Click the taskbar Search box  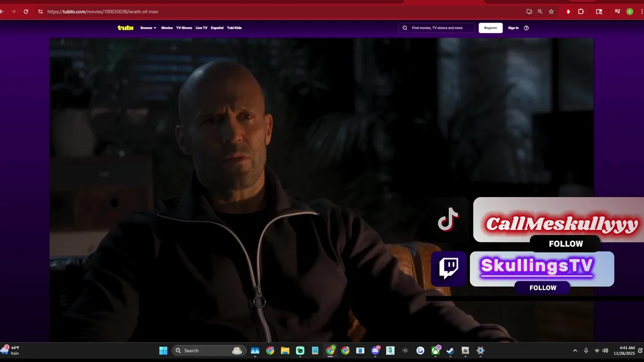208,350
